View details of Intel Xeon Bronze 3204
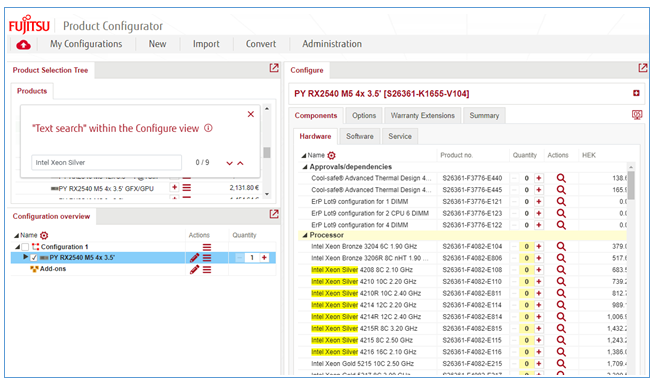 coord(561,247)
